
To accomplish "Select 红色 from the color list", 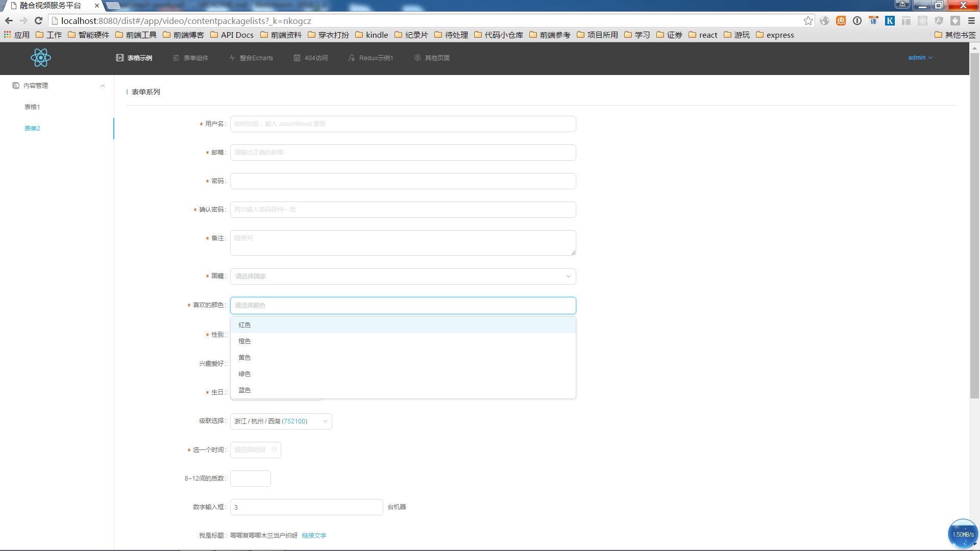I will pyautogui.click(x=244, y=325).
